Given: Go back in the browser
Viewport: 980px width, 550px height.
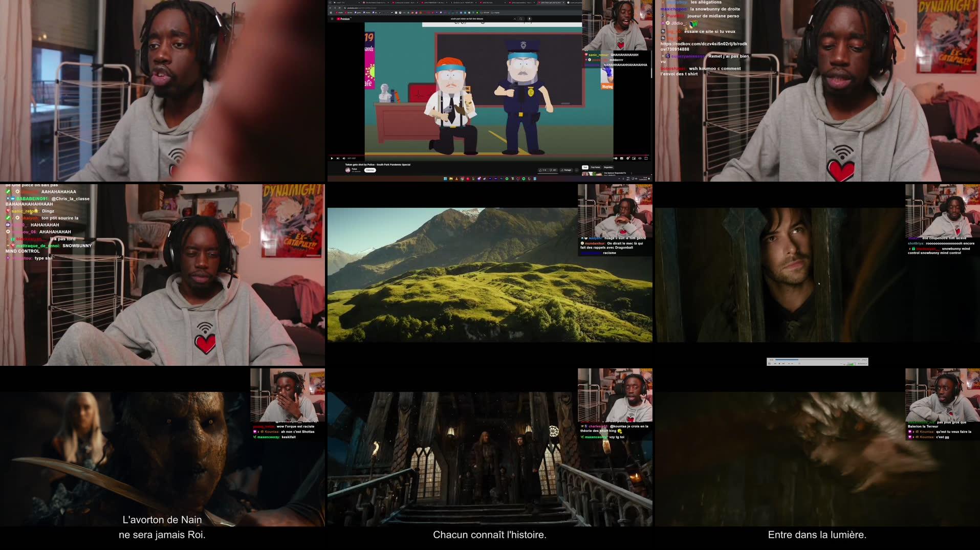Looking at the screenshot, I should tap(330, 8).
